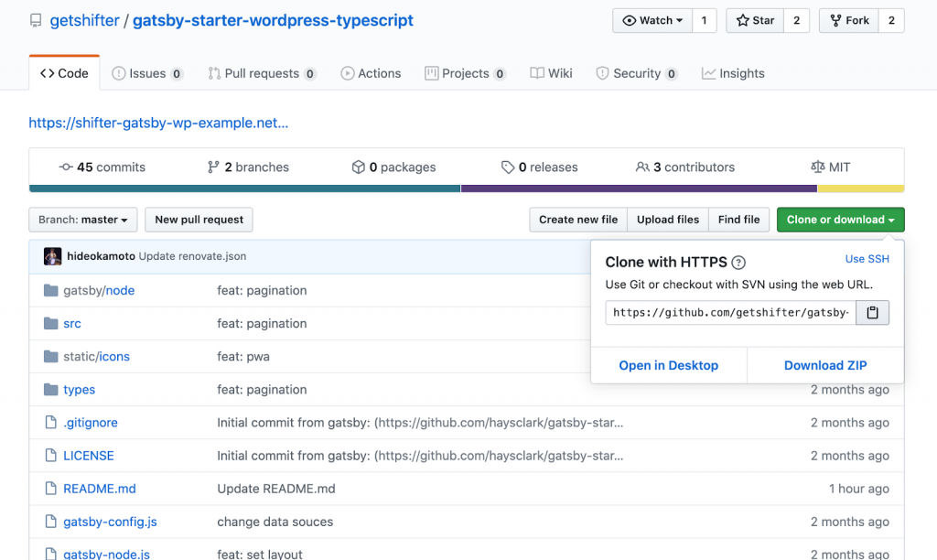Screen dimensions: 937x560
Task: View the MIT license link
Action: pos(831,167)
